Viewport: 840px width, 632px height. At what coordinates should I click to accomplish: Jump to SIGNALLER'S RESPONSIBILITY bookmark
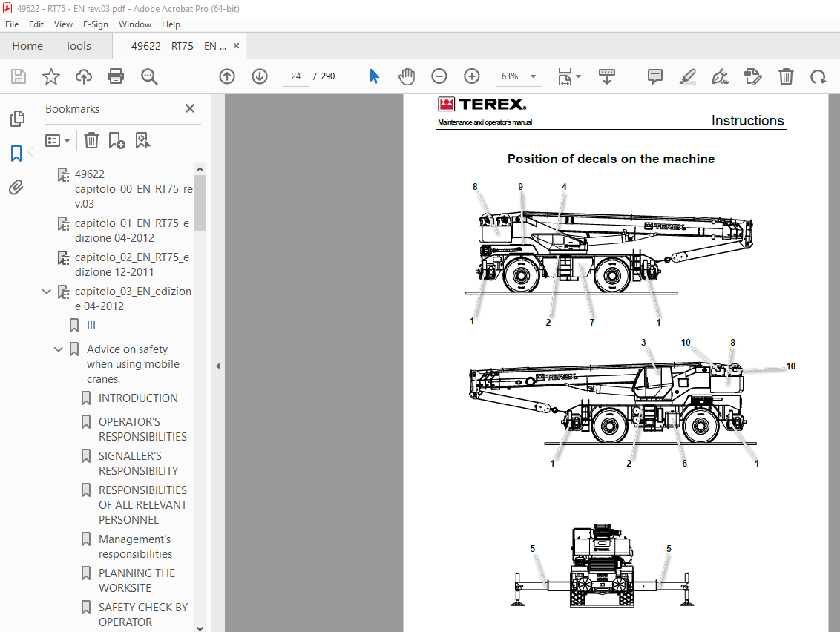138,464
